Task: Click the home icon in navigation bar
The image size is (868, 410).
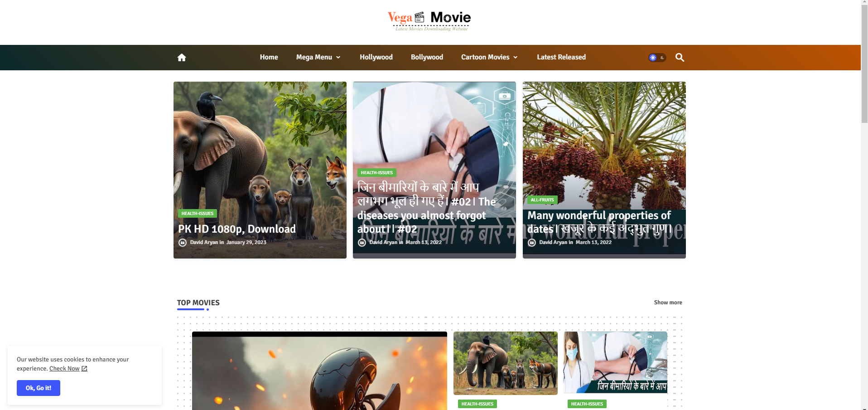Action: [x=182, y=57]
